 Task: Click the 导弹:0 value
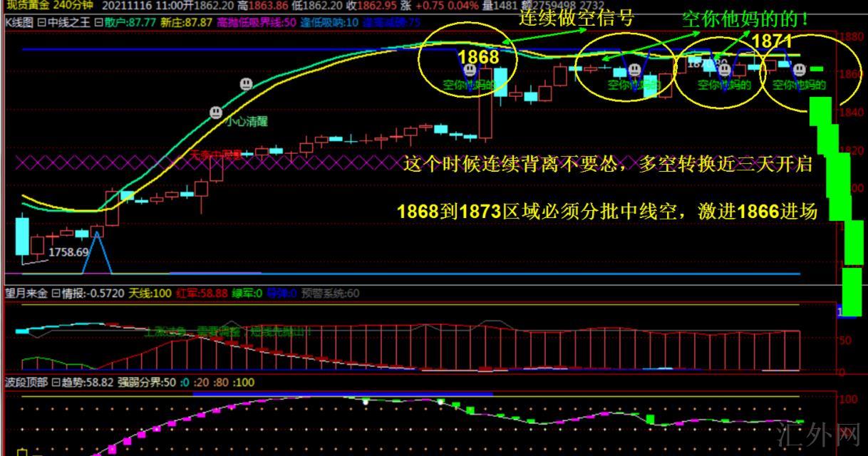coord(281,293)
